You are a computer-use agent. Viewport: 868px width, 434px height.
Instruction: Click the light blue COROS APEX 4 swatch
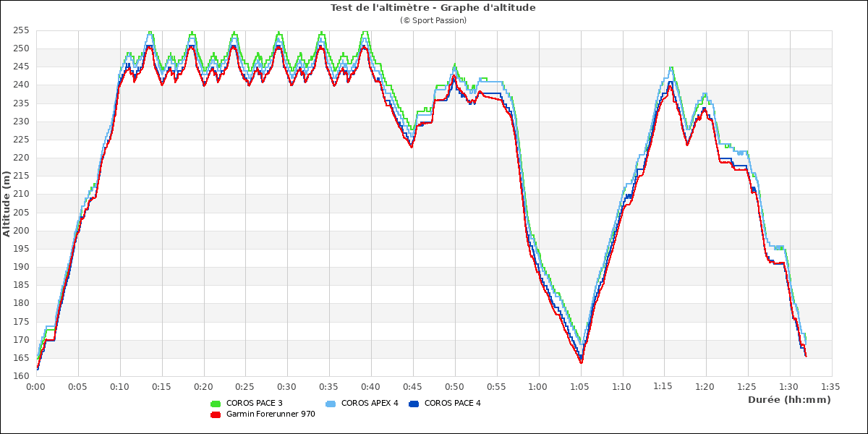coord(331,404)
